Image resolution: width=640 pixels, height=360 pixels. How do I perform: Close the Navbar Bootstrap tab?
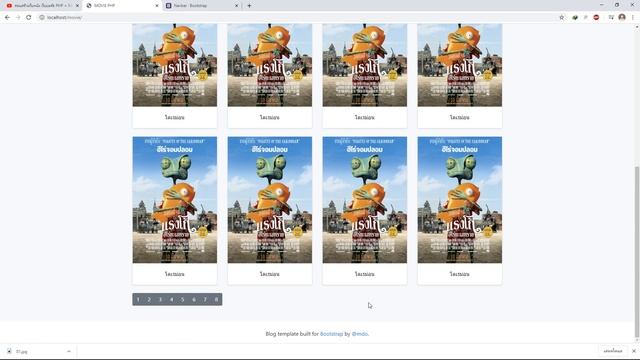pyautogui.click(x=236, y=6)
